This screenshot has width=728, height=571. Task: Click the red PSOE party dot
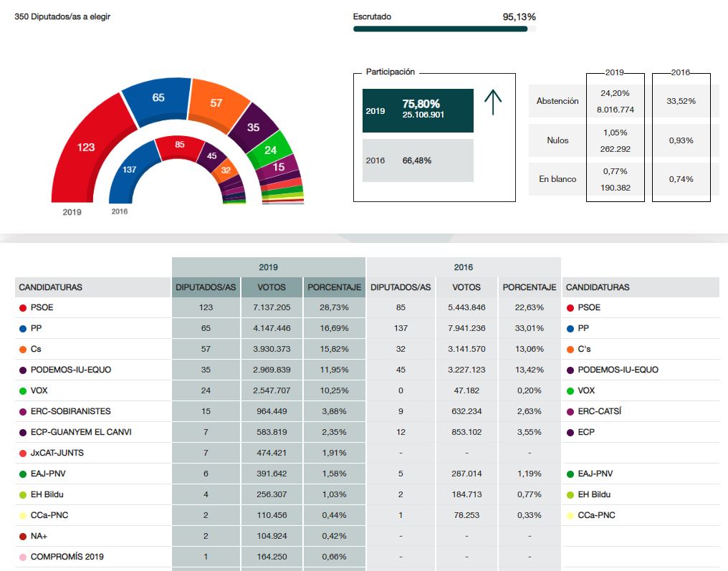[23, 307]
